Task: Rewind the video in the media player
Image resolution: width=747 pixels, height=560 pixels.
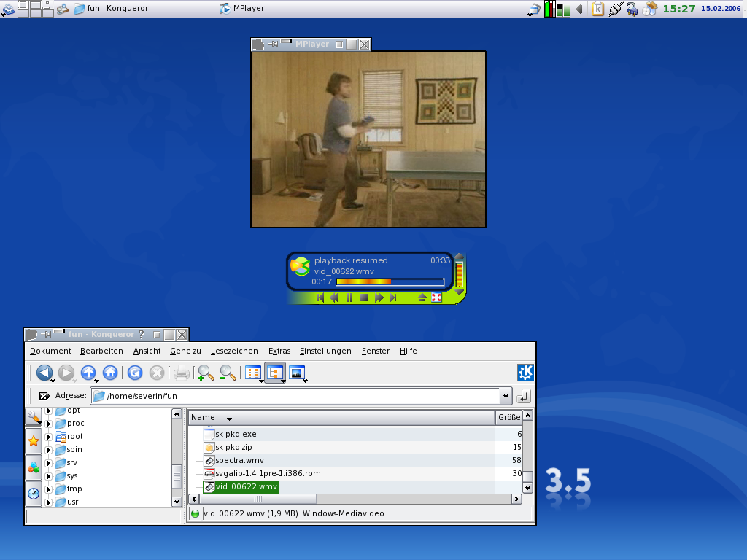Action: 334,297
